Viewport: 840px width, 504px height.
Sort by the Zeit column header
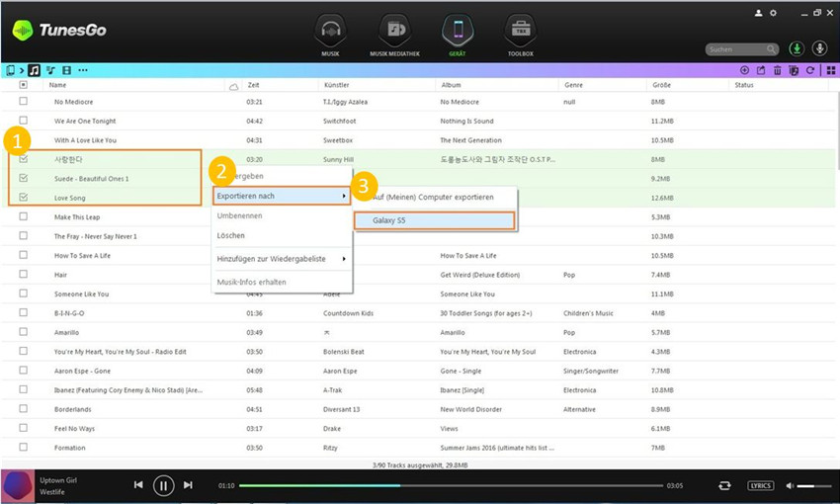[x=253, y=85]
